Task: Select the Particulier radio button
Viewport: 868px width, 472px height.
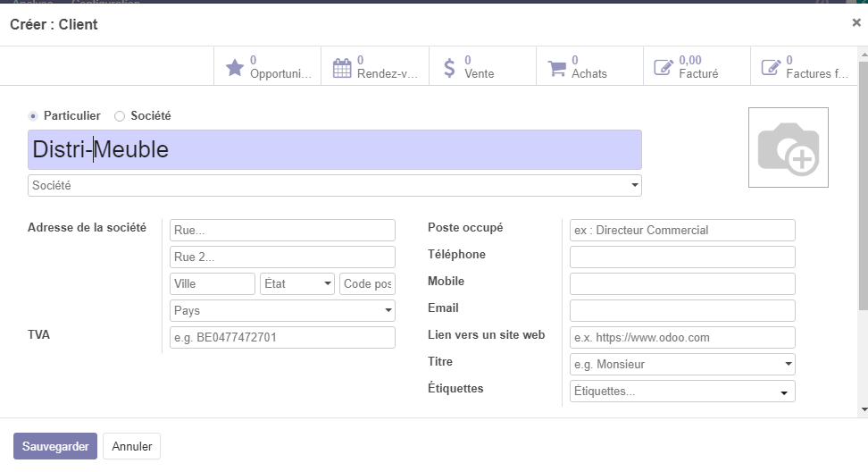Action: coord(33,116)
